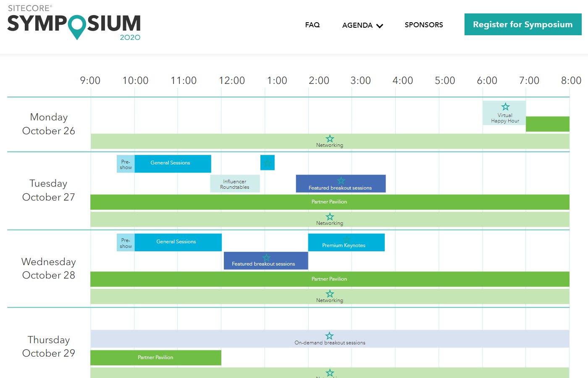Click the Register for Symposium button
This screenshot has height=378, width=588.
point(522,24)
